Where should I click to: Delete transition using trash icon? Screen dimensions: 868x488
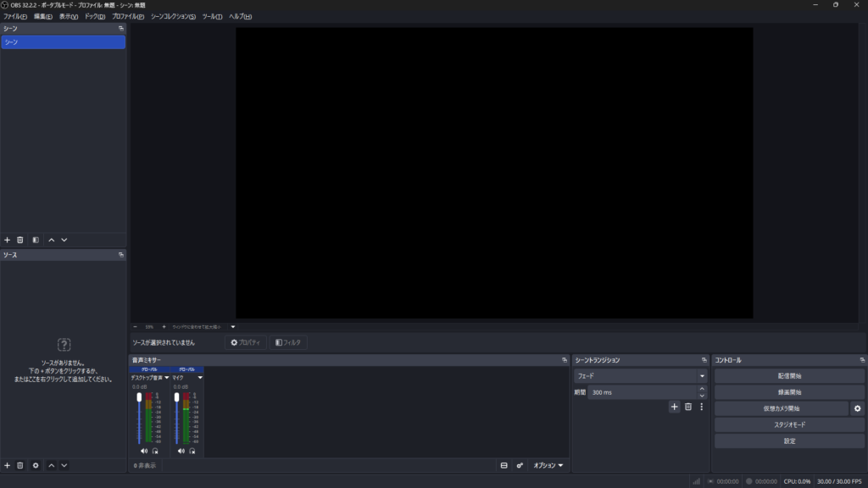pyautogui.click(x=688, y=407)
